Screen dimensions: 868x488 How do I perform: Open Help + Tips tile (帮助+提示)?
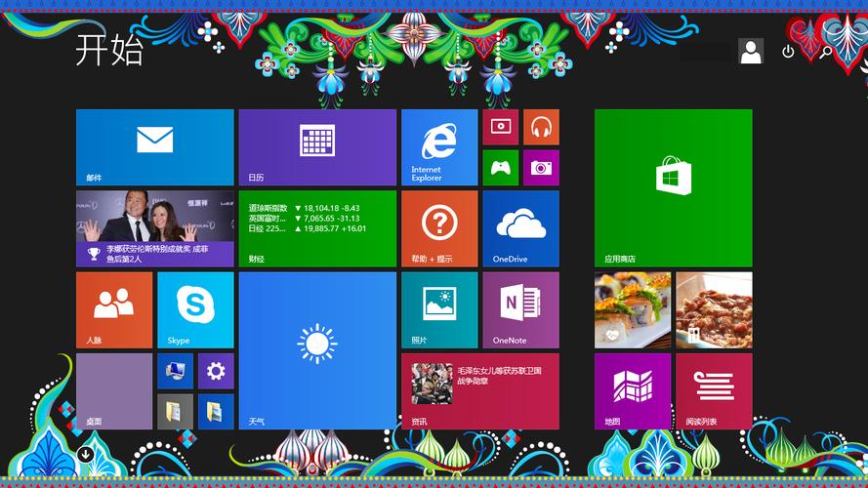click(x=439, y=228)
